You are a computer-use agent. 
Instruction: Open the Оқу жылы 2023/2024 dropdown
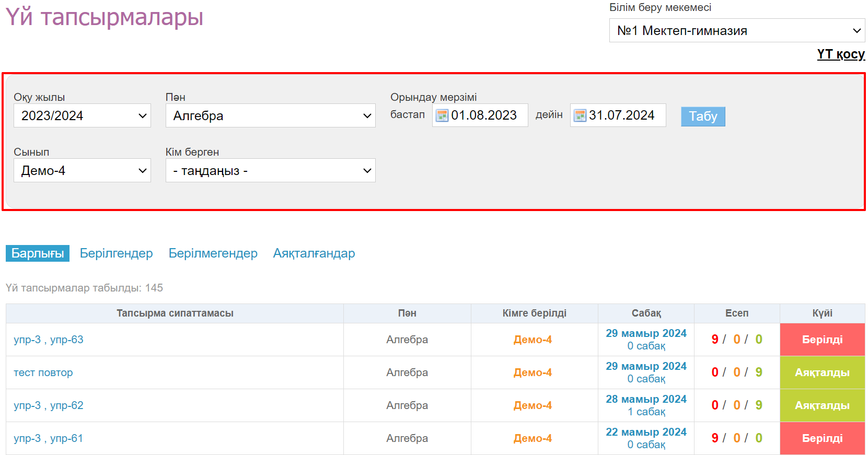[82, 115]
